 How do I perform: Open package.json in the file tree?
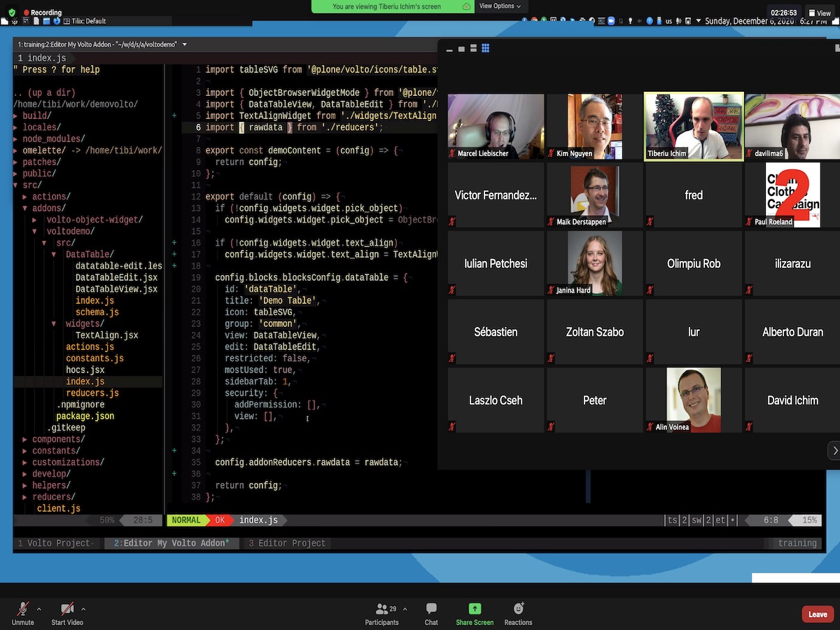pos(85,416)
